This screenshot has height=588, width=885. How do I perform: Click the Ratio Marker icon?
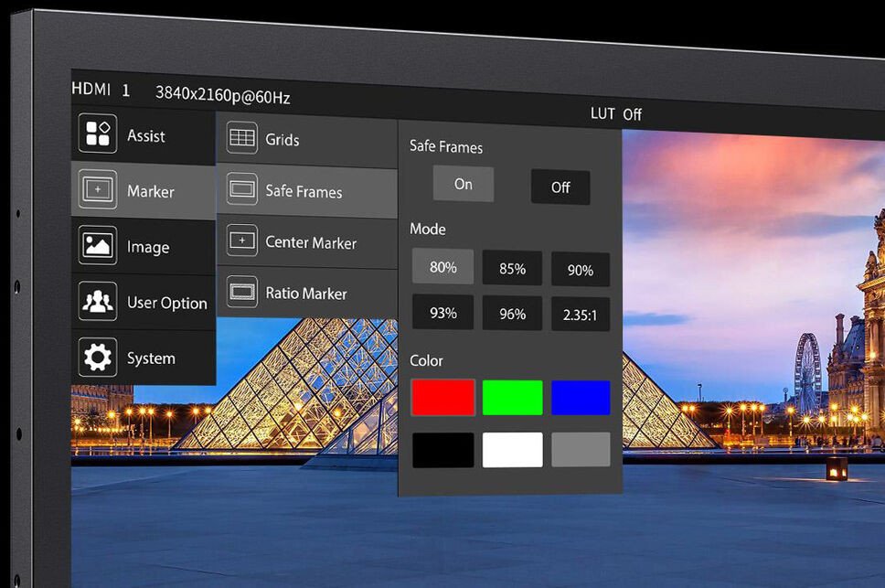[x=242, y=291]
